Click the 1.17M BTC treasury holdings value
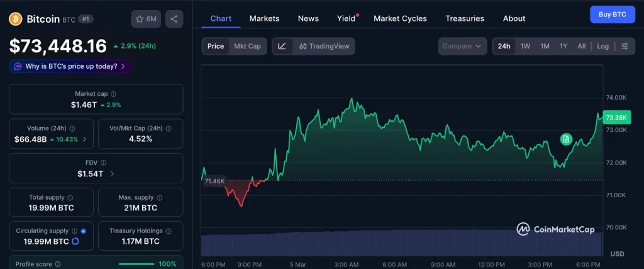 click(140, 241)
